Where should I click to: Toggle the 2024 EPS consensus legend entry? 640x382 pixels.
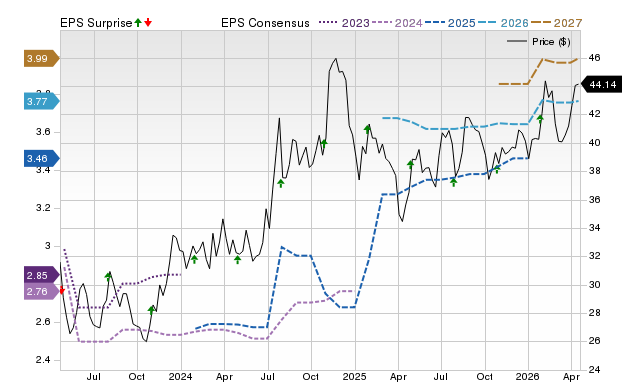pos(397,23)
